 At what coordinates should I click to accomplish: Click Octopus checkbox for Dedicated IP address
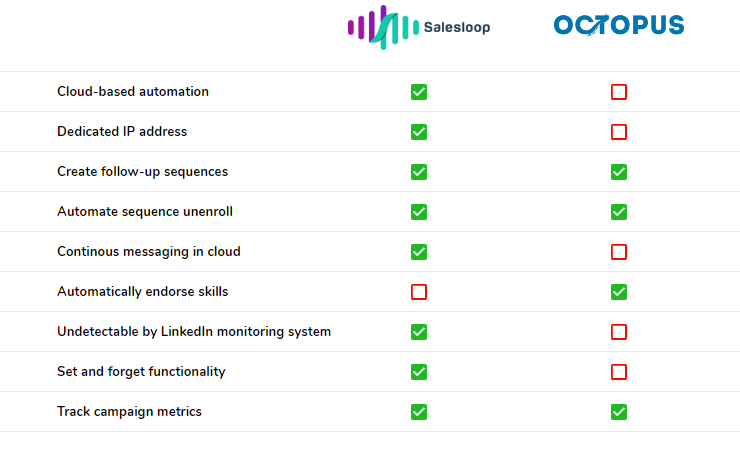(x=619, y=132)
